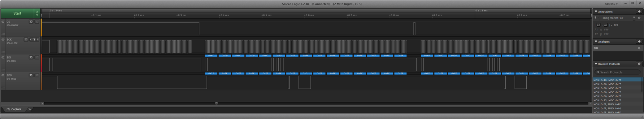This screenshot has height=119, width=644.
Task: Collapse the Decoded Protocols panel
Action: tap(596, 64)
